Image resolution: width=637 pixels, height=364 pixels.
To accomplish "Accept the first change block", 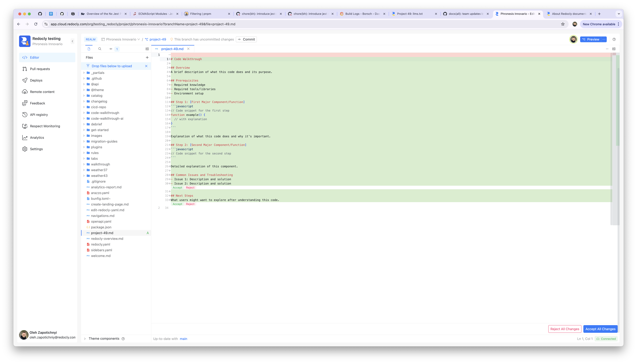I will click(177, 188).
